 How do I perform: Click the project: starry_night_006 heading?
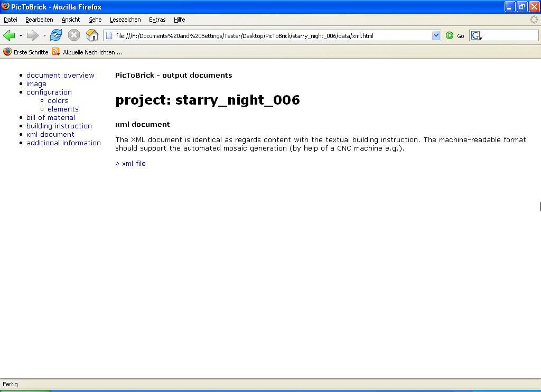[x=207, y=100]
